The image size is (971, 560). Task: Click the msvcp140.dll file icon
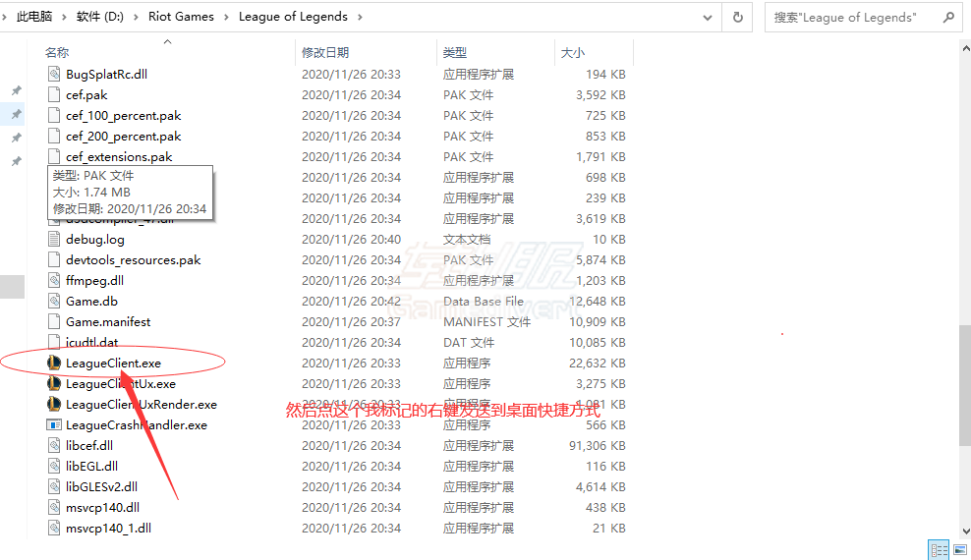point(54,507)
